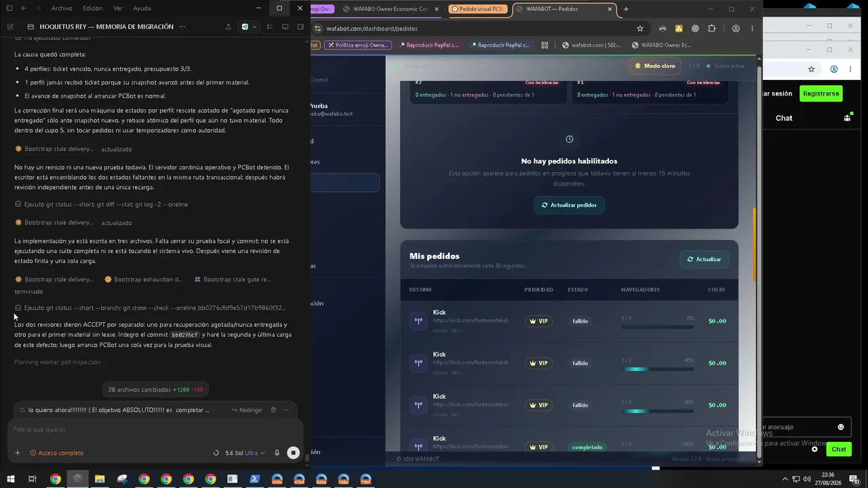Go back with the arrow beside Archivo
Image resolution: width=868 pixels, height=488 pixels.
24,8
